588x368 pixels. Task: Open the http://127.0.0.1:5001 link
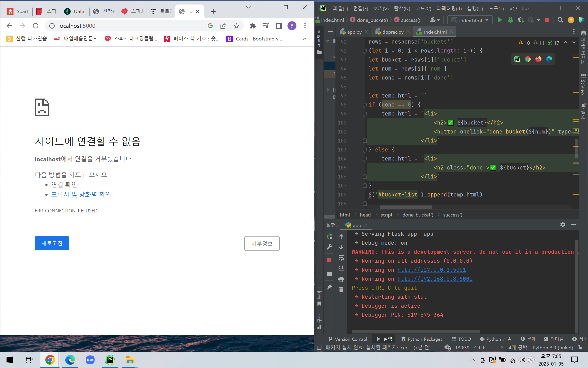(x=432, y=270)
